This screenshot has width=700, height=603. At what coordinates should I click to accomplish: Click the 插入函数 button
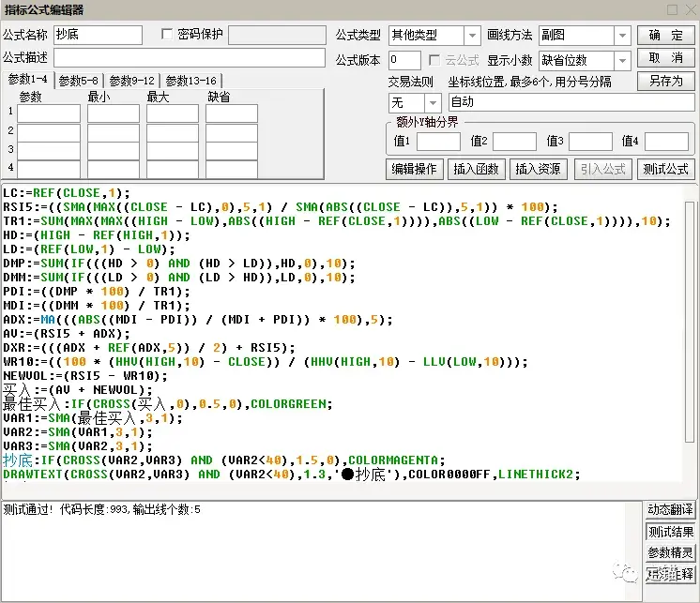coord(476,169)
